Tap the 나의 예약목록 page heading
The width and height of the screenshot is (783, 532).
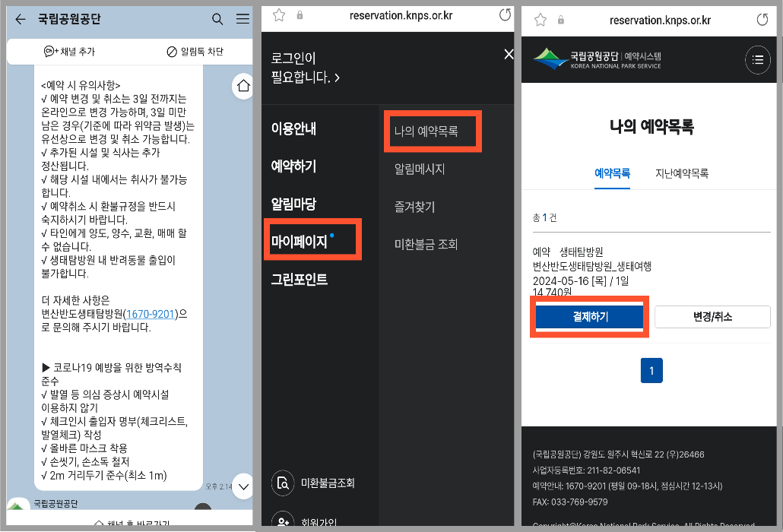(x=651, y=127)
